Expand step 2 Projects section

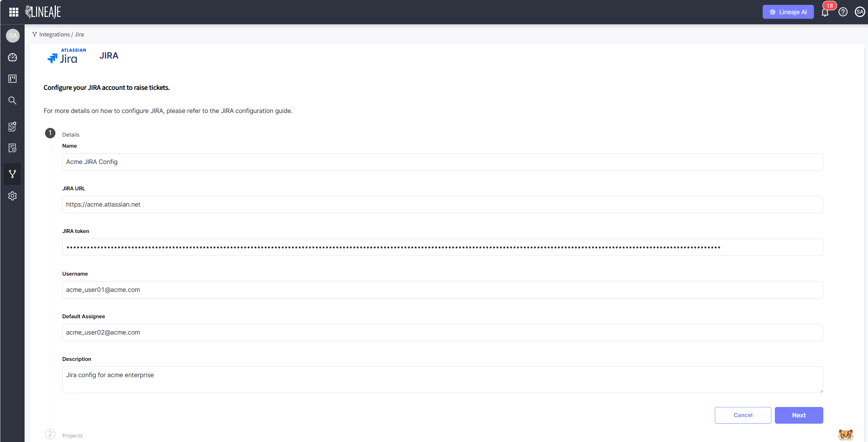[x=72, y=435]
